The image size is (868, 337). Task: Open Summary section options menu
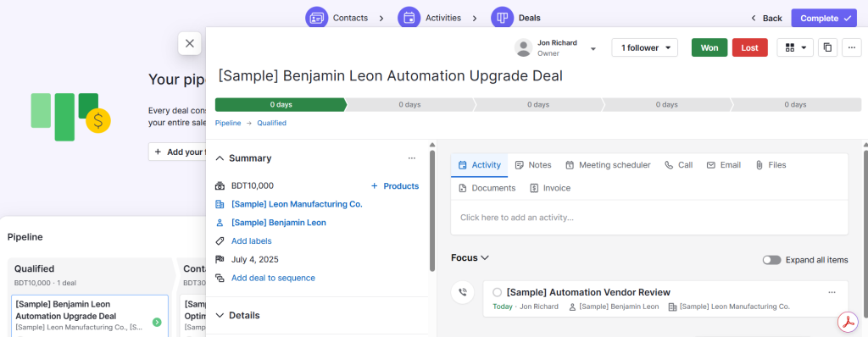point(411,158)
